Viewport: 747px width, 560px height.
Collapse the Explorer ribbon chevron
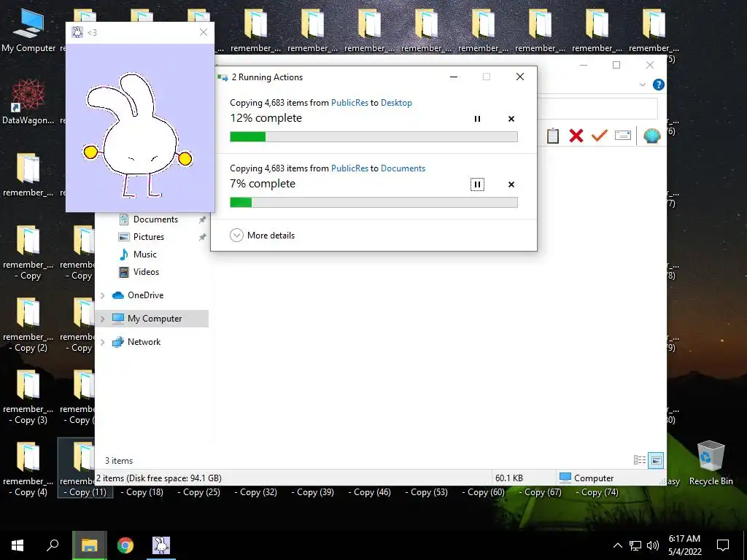tap(643, 85)
